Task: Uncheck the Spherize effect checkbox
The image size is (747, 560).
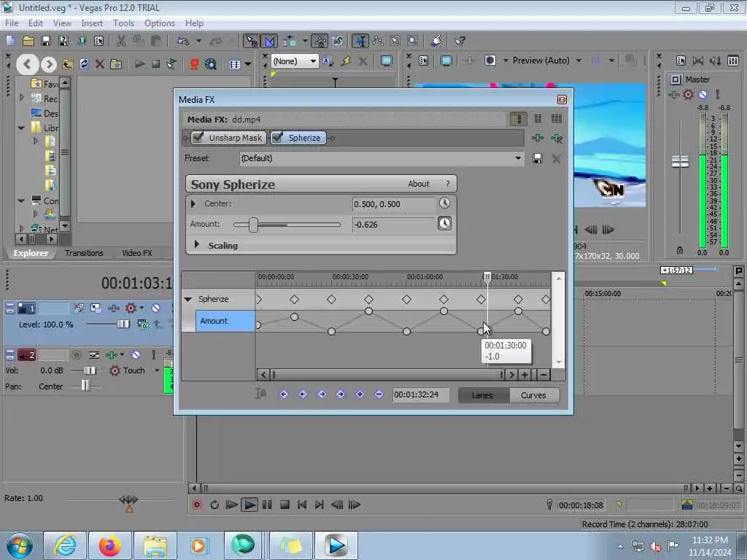Action: click(277, 138)
